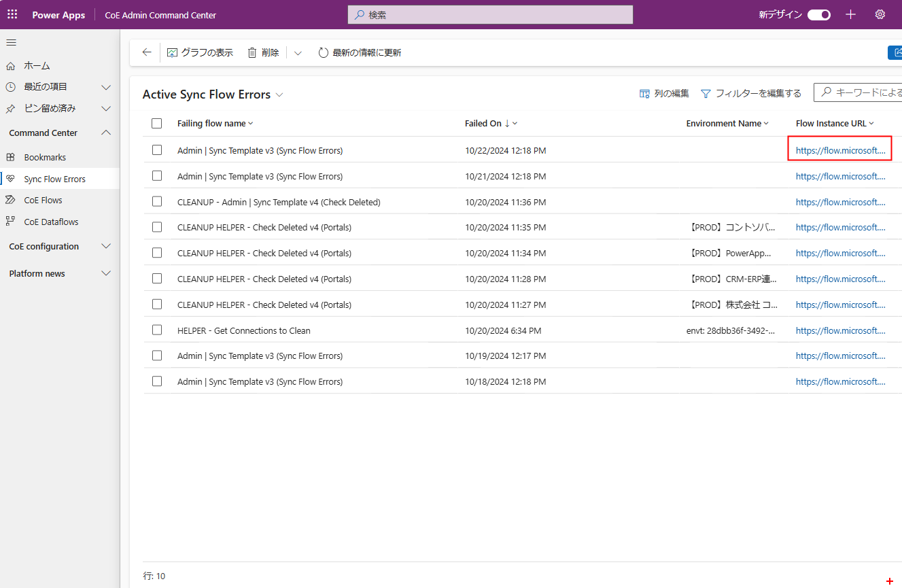The width and height of the screenshot is (902, 588).
Task: Click the plus create icon in header
Action: click(x=850, y=14)
